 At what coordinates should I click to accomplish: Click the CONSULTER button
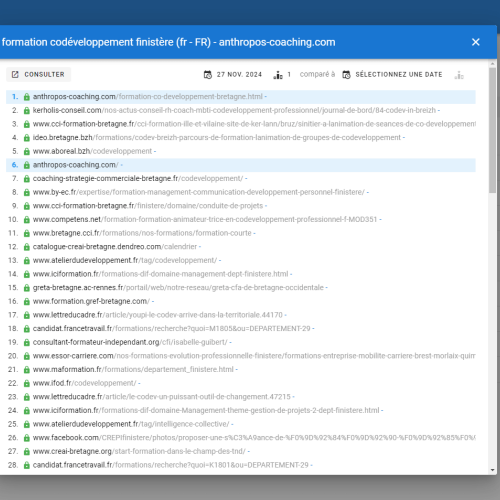39,74
